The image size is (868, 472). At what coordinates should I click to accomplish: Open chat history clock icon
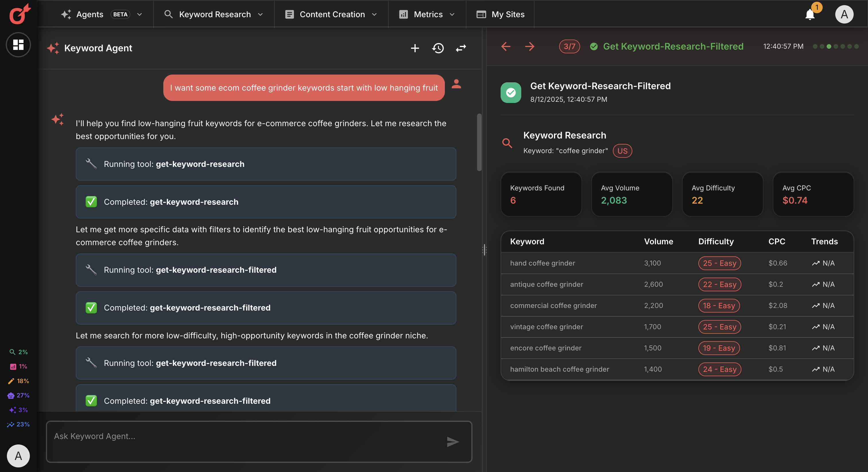438,48
